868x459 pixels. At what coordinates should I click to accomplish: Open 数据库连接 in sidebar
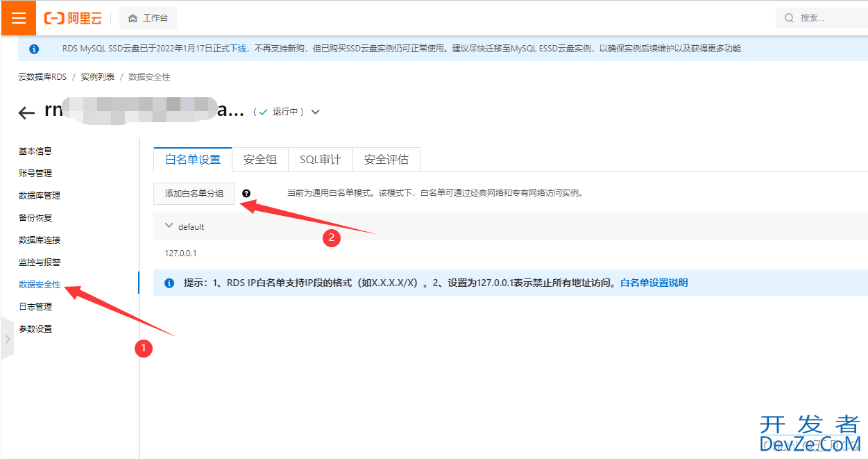click(x=40, y=240)
